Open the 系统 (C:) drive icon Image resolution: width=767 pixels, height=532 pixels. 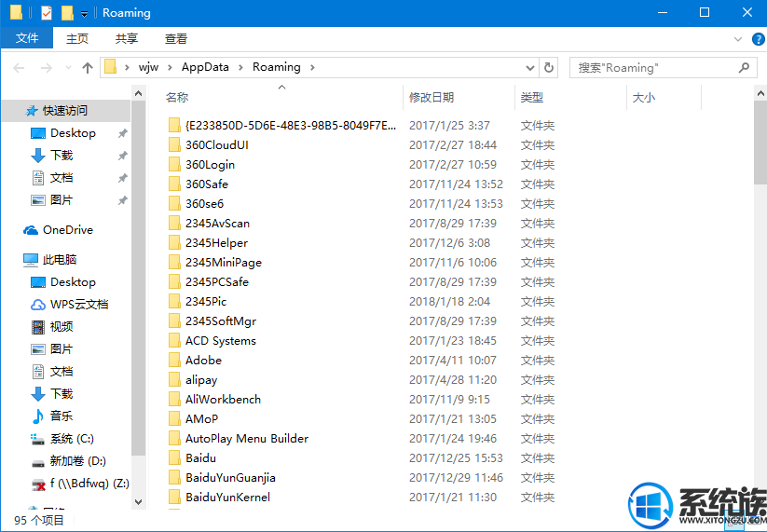pyautogui.click(x=37, y=439)
